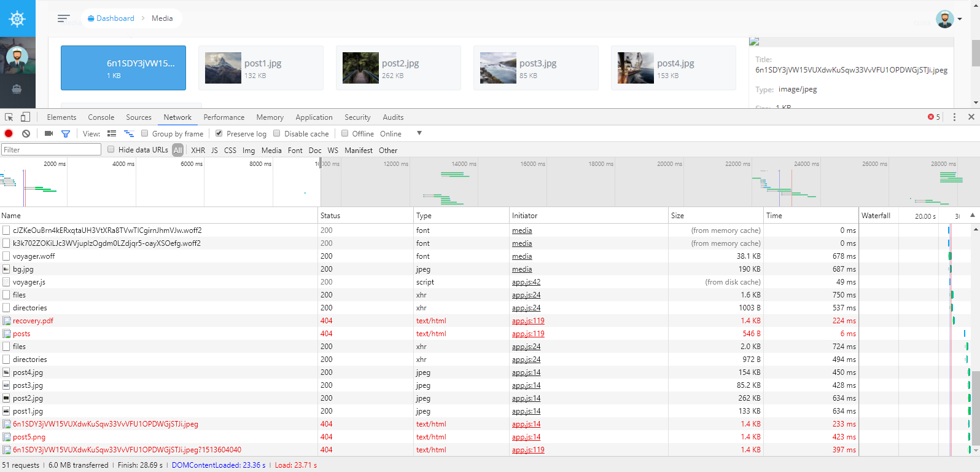Filter requests by JS type

click(x=215, y=150)
